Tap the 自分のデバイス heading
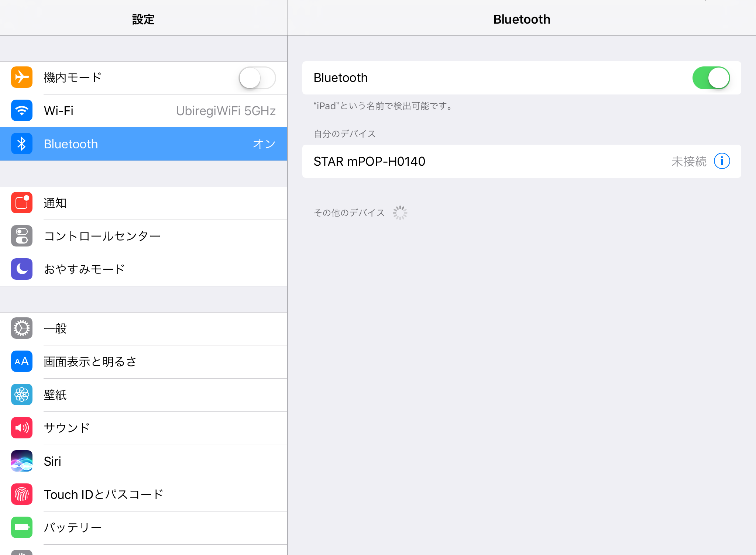 point(345,134)
